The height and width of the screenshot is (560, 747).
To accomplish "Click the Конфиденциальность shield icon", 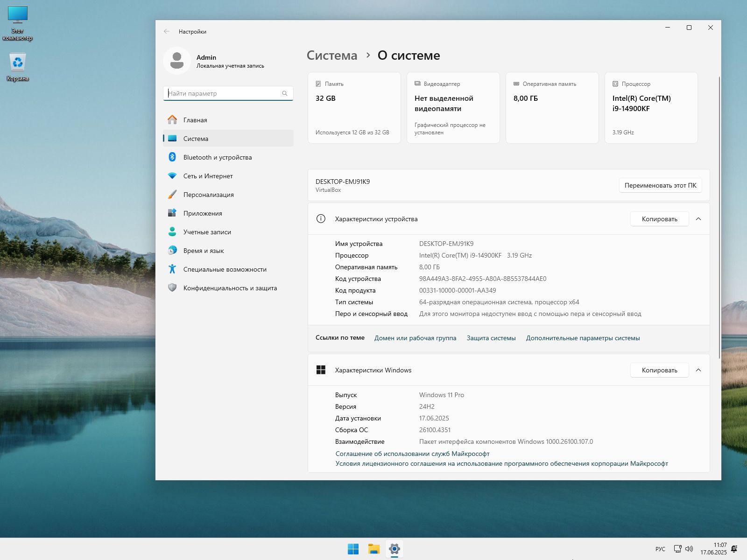I will (x=172, y=288).
